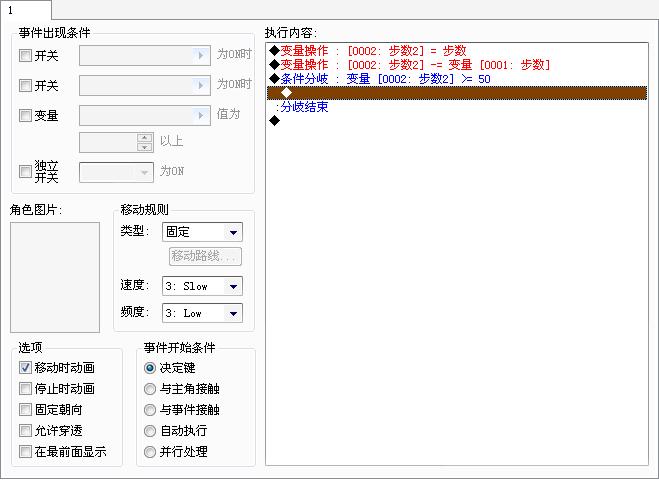Enable the second 开关 condition checkbox
This screenshot has height=480, width=659.
(x=25, y=86)
